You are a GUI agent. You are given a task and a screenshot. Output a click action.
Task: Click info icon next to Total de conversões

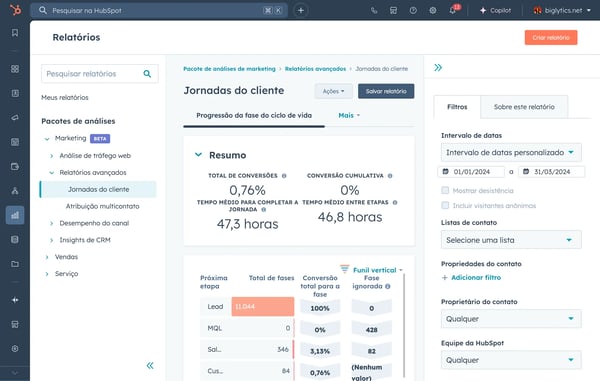tap(284, 176)
